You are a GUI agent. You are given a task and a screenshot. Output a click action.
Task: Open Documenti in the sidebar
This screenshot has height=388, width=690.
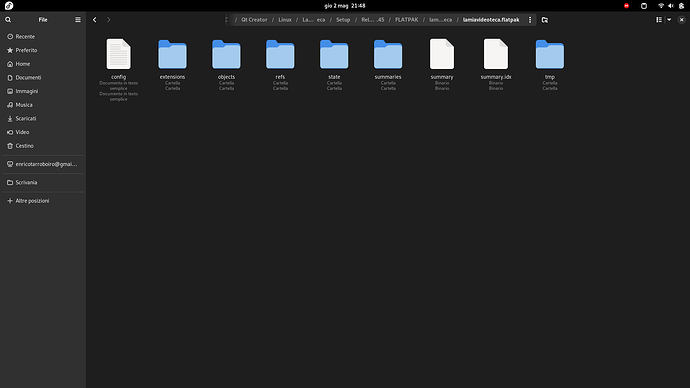tap(43, 77)
